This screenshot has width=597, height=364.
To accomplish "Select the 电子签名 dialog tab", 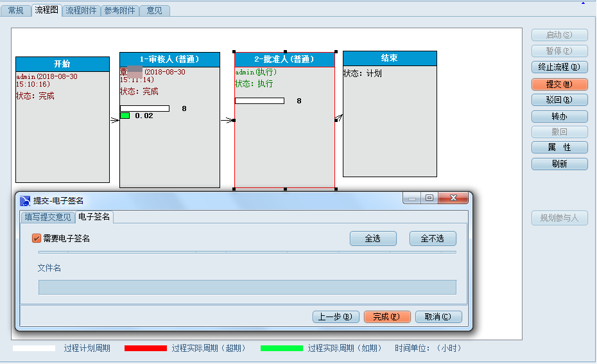I will (94, 216).
